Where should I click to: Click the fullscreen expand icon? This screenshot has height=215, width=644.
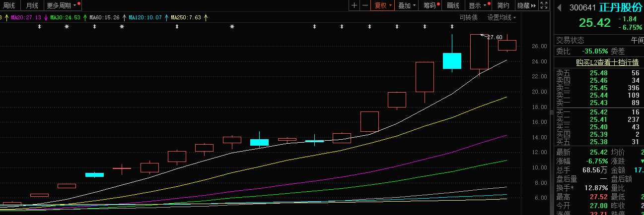[544, 5]
